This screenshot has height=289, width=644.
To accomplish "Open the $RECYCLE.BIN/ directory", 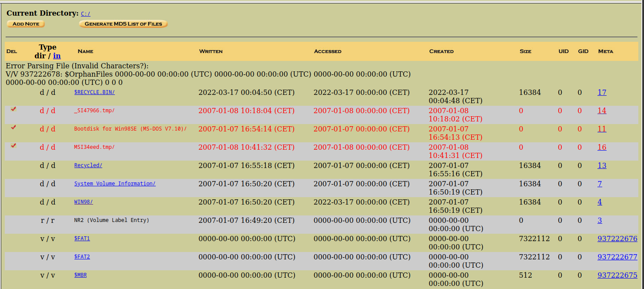I will (94, 92).
